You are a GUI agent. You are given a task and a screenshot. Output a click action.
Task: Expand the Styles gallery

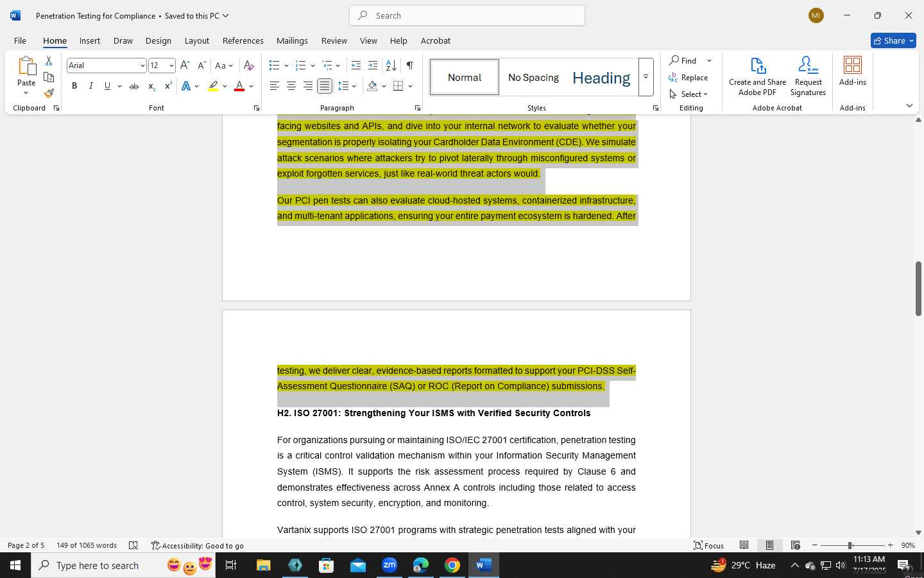(x=646, y=77)
